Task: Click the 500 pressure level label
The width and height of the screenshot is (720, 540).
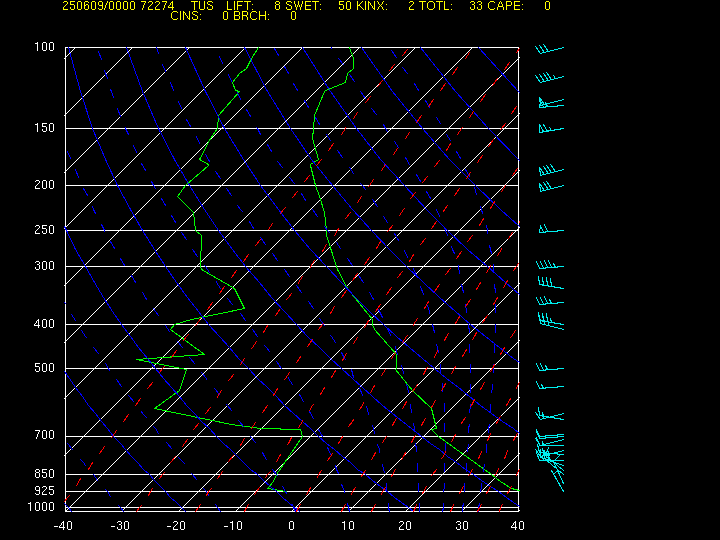Action: pos(45,368)
